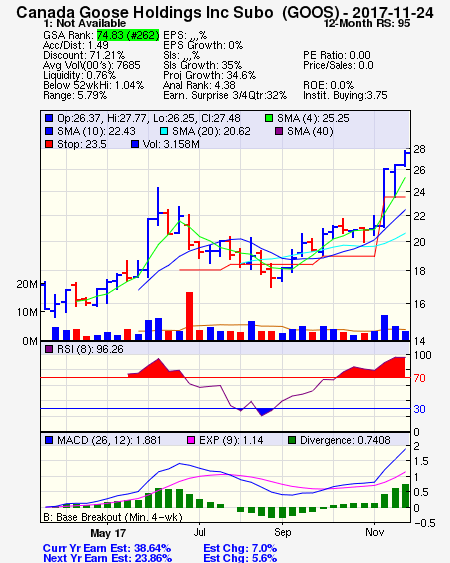450x563 pixels.
Task: Click the purple RSI (8) legend swatch
Action: 49,349
